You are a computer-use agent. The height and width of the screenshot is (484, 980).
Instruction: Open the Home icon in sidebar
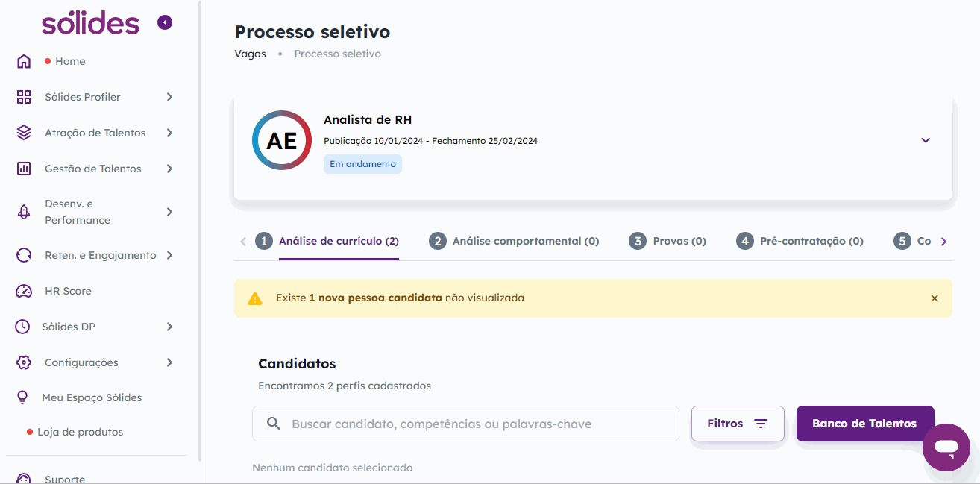tap(24, 61)
